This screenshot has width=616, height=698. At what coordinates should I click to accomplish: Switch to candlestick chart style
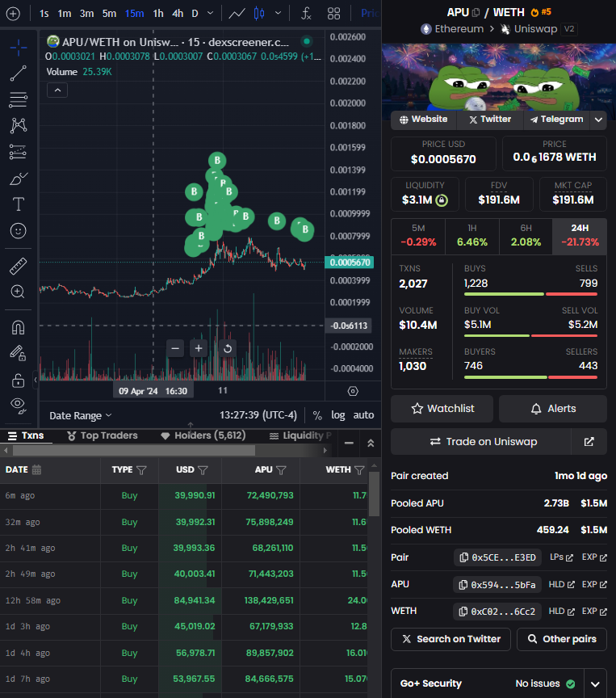(259, 14)
